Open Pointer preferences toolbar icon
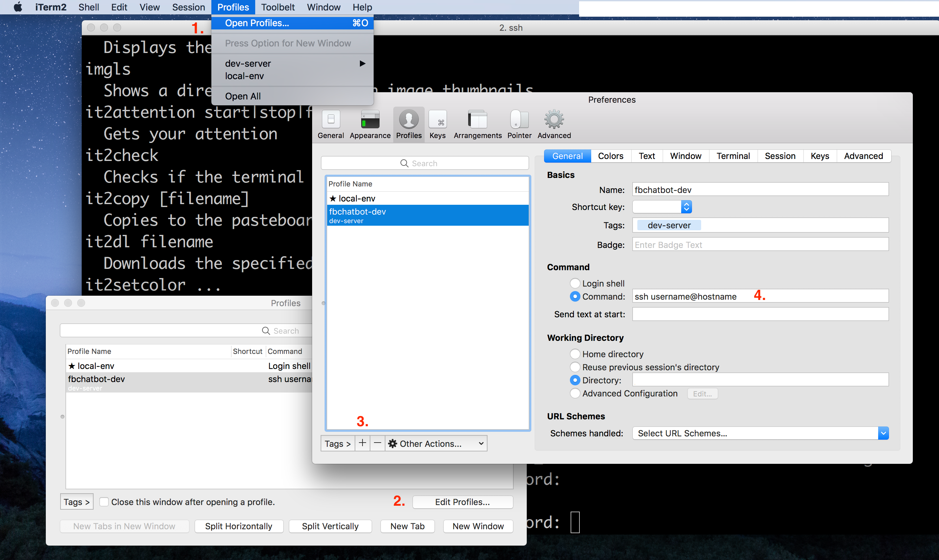The width and height of the screenshot is (939, 560). click(519, 125)
